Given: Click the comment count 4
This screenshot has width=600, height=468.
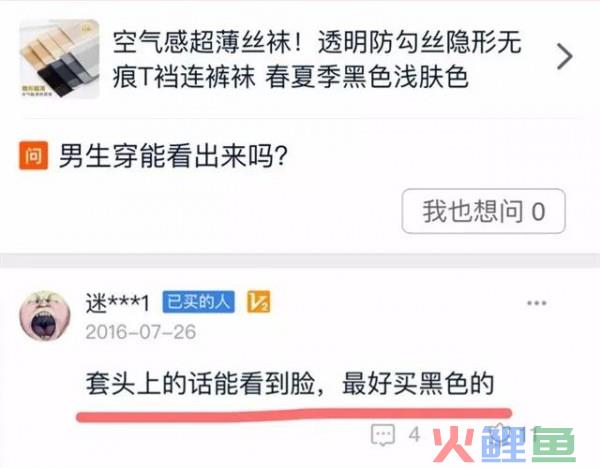Looking at the screenshot, I should coord(414,434).
